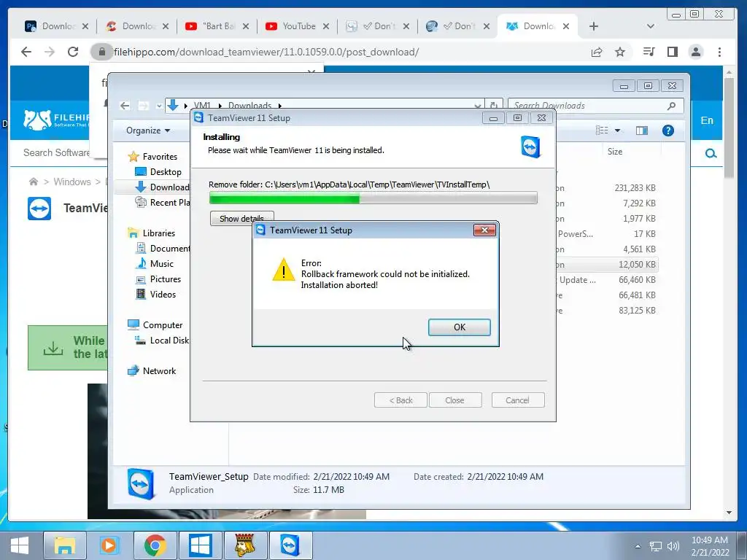Switch to the first Don't tab

(x=378, y=26)
